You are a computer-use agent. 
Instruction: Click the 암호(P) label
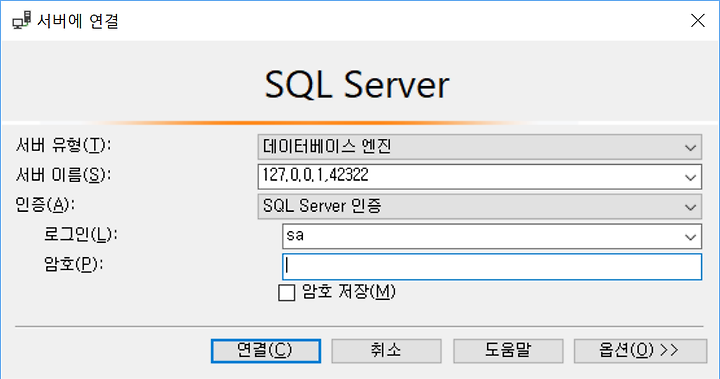[73, 265]
